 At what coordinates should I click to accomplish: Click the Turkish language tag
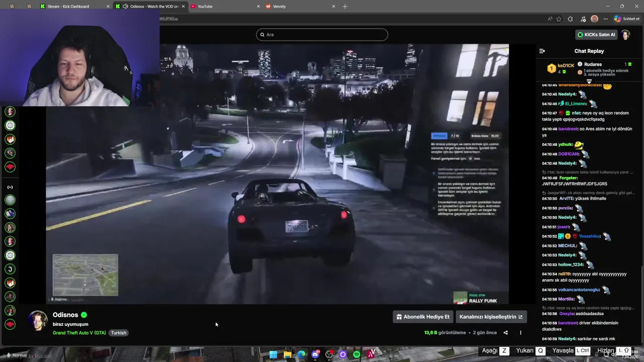pos(119,333)
